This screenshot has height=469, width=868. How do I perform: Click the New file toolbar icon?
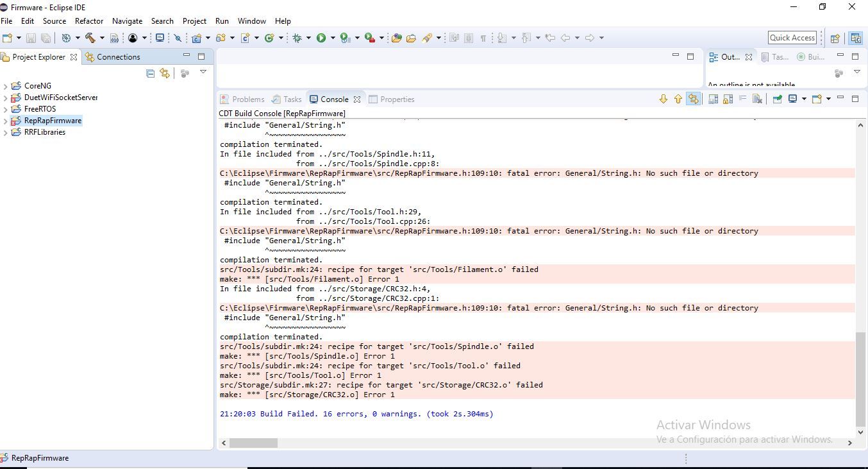click(8, 38)
